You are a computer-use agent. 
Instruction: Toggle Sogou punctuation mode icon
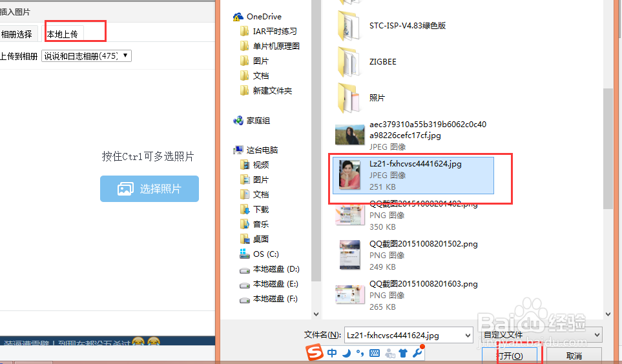(x=360, y=352)
